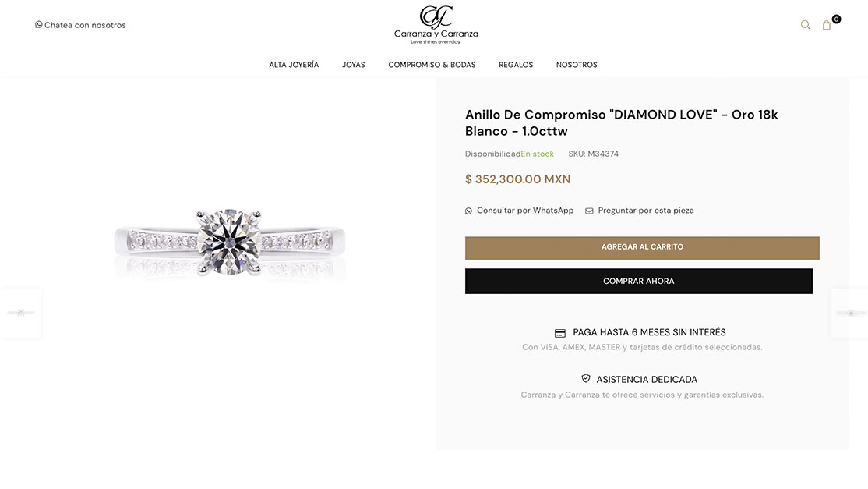The width and height of the screenshot is (868, 489).
Task: Click the Consultar por WhatsApp link
Action: click(x=525, y=211)
